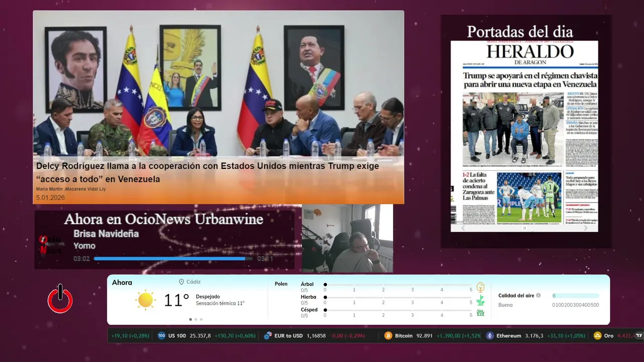Click the sun weather icon
The image size is (644, 362).
pos(145,300)
